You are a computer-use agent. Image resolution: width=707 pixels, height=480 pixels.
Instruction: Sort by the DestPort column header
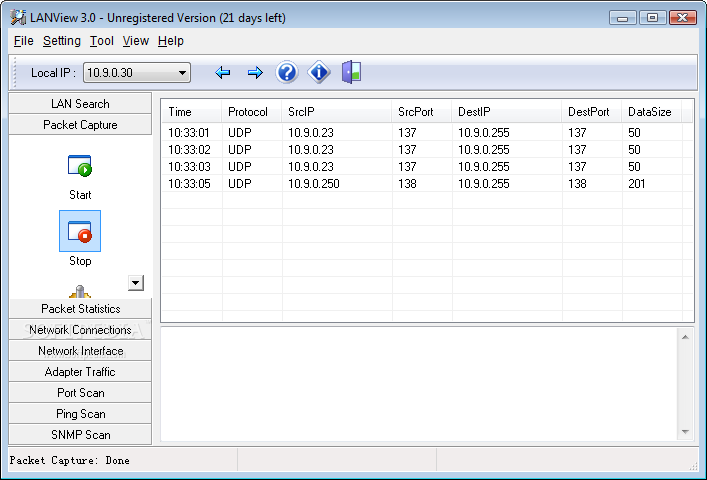[592, 112]
